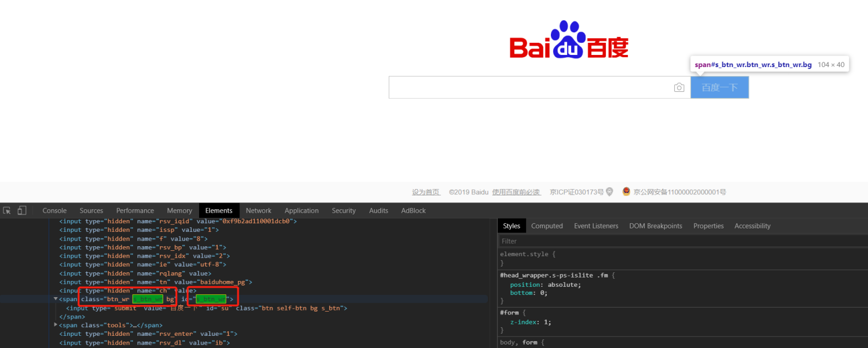Switch to the AdBlock tab
This screenshot has width=868, height=348.
413,210
